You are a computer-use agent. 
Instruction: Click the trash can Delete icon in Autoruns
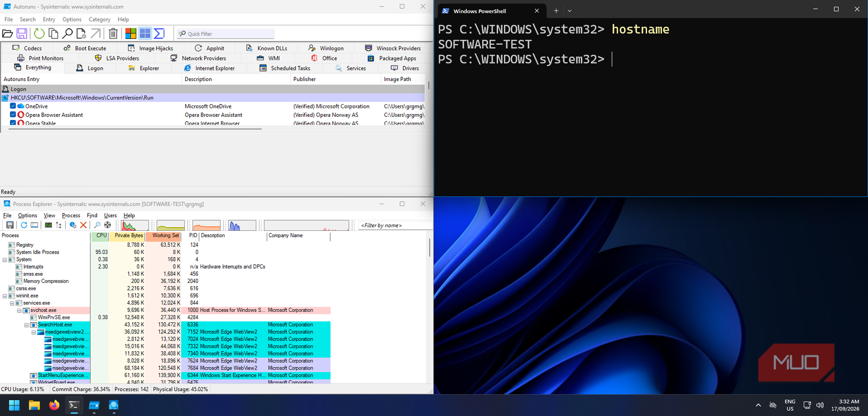pos(113,34)
